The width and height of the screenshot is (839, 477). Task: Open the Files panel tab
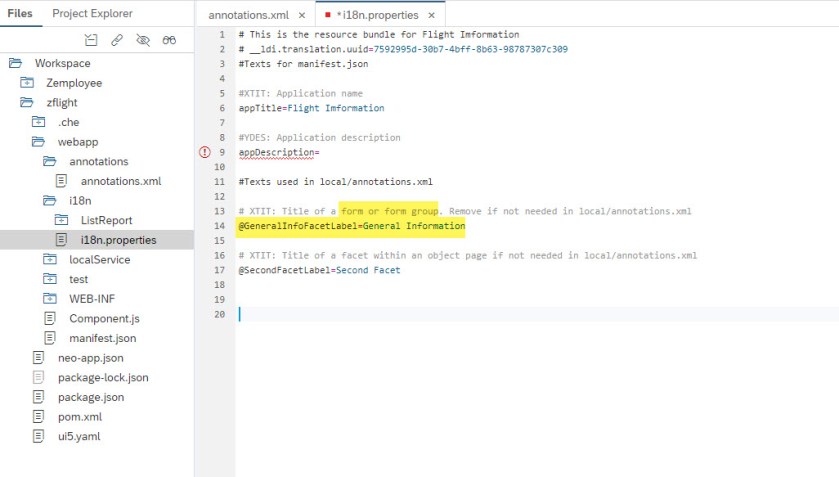click(x=20, y=14)
